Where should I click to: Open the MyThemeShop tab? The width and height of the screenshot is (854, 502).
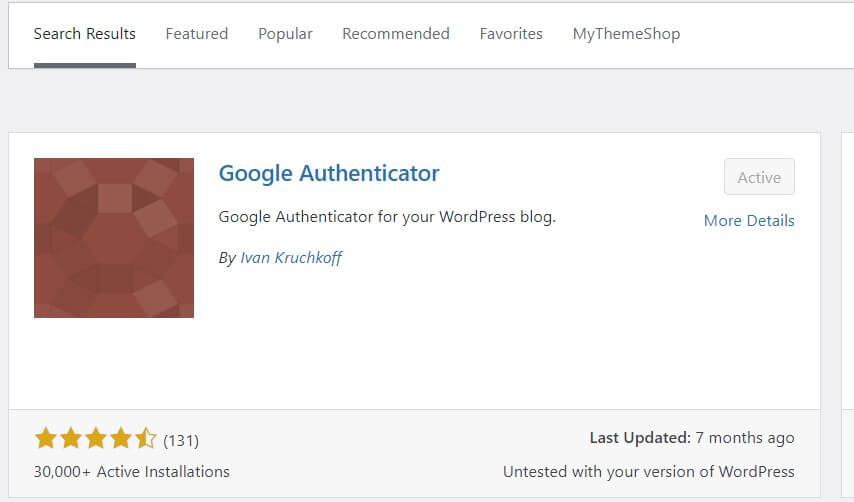626,34
